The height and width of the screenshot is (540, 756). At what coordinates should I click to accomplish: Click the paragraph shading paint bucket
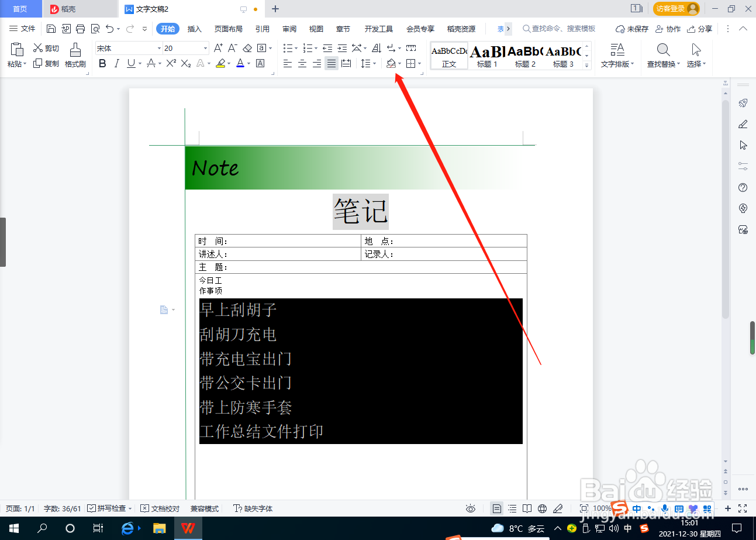[391, 63]
